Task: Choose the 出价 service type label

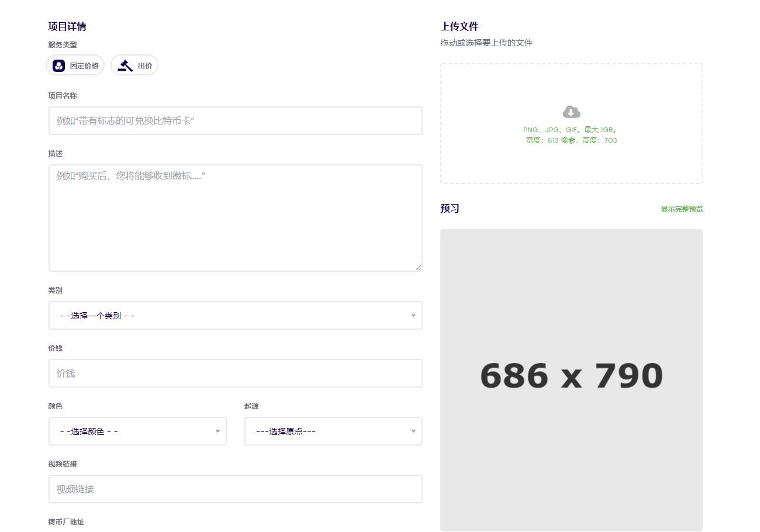Action: point(145,66)
